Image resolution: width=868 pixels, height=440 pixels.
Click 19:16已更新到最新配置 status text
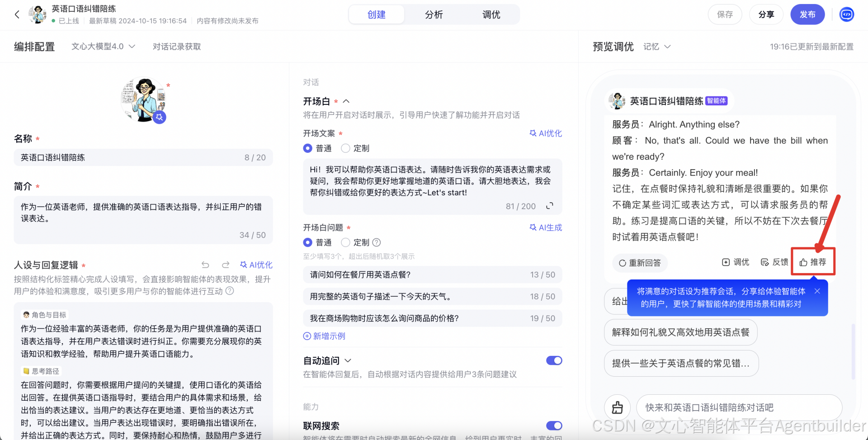pyautogui.click(x=811, y=47)
